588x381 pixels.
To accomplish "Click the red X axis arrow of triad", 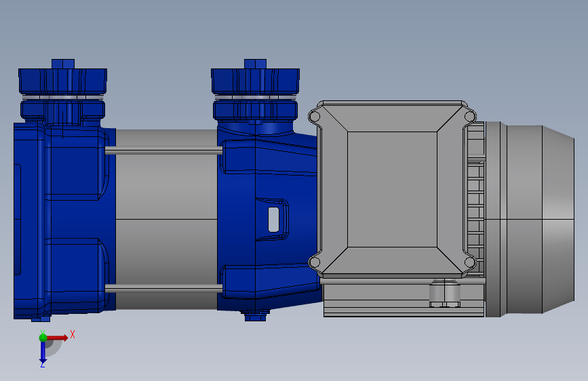I will (57, 338).
